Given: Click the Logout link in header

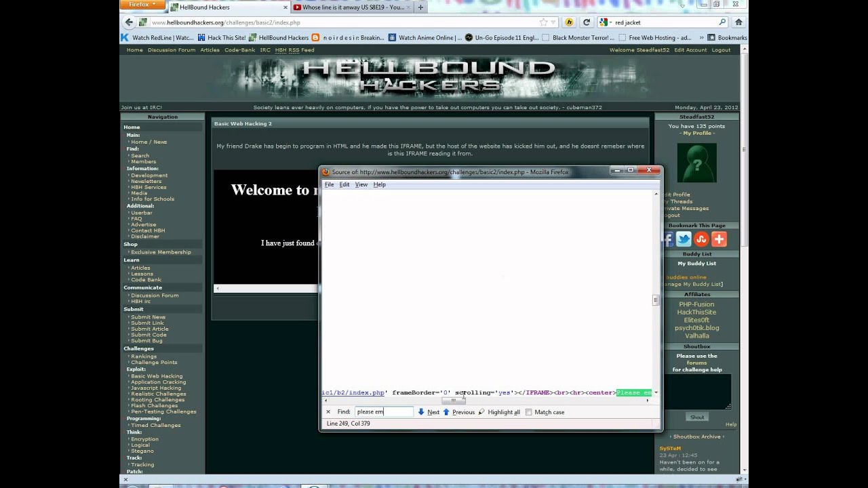Looking at the screenshot, I should [x=721, y=50].
